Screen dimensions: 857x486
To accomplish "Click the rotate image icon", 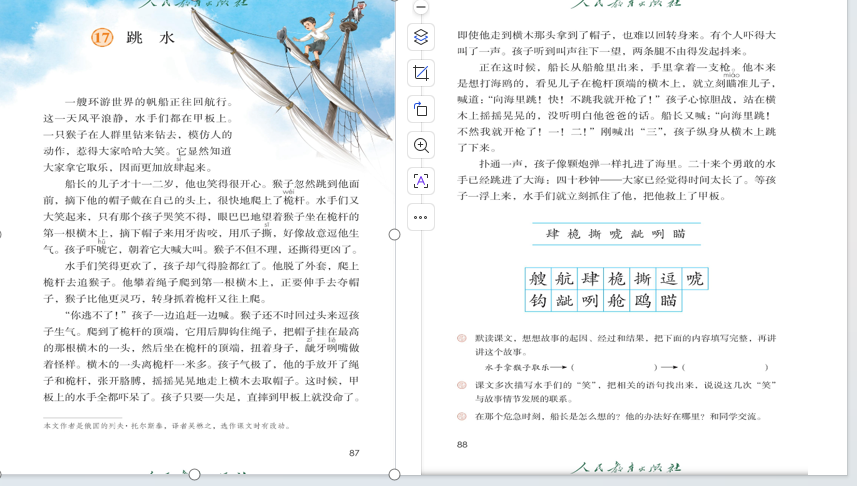I will tap(421, 109).
